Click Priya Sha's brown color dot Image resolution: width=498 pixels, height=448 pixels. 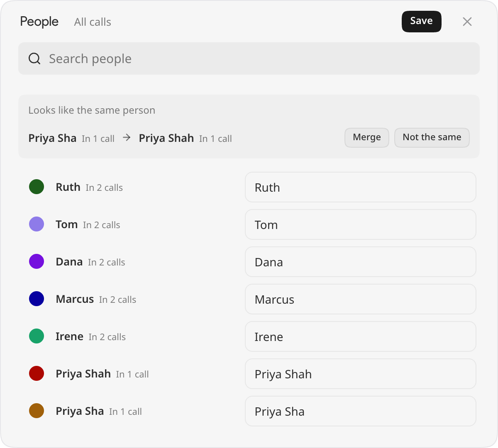pyautogui.click(x=37, y=411)
